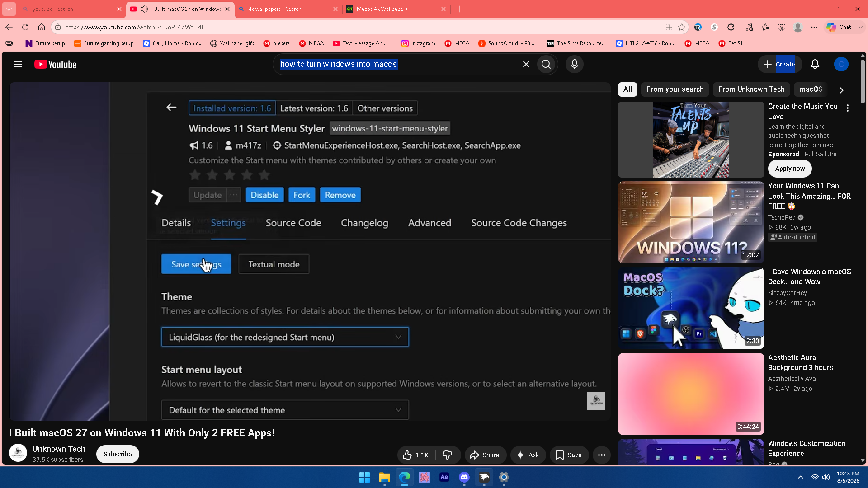
Task: Open the browser home page icon
Action: [42, 27]
